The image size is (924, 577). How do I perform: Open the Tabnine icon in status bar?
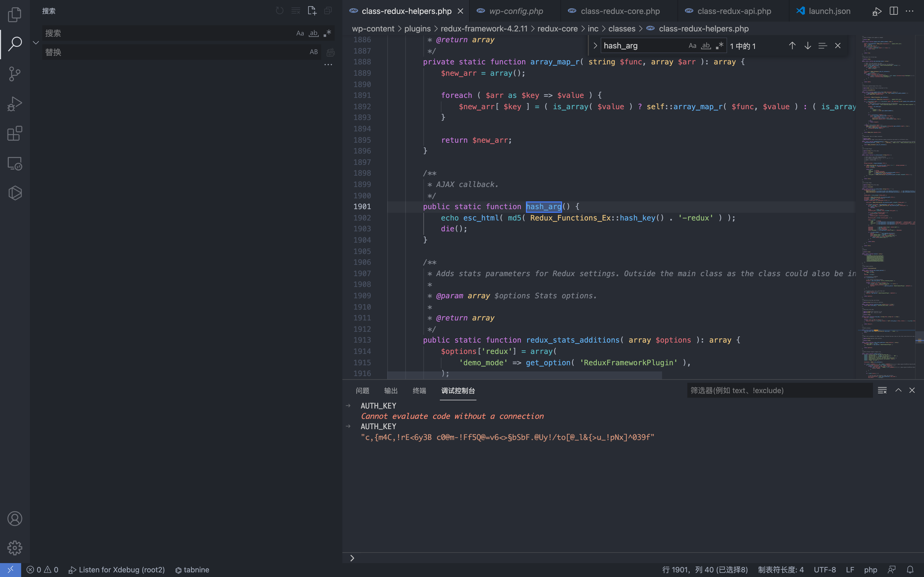(192, 570)
